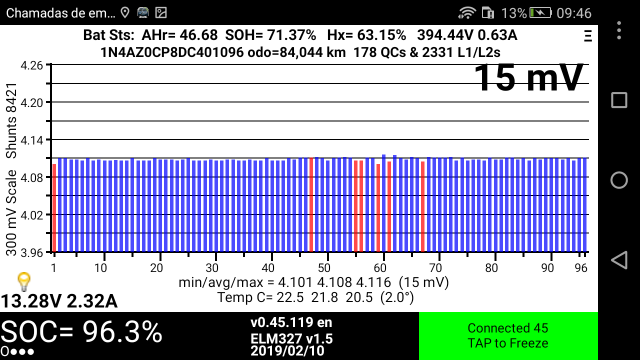Tap the 3.96 bottom y-axis label
Image resolution: width=640 pixels, height=360 pixels.
point(32,252)
